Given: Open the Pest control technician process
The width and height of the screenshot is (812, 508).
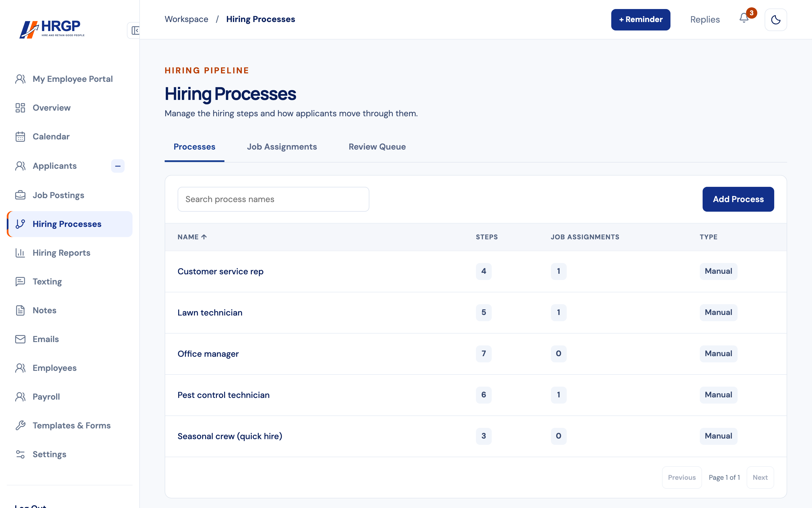Looking at the screenshot, I should 224,395.
